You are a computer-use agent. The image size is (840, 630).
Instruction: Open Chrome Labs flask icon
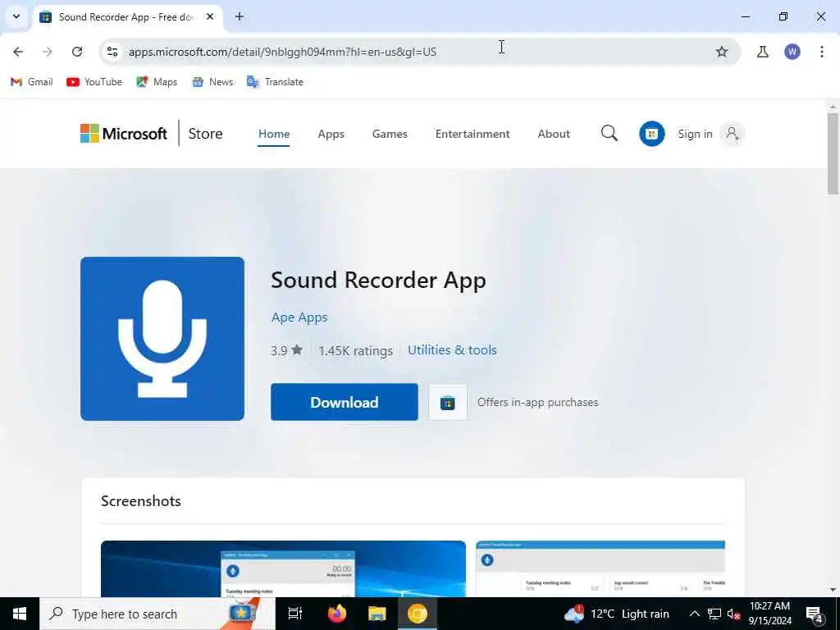tap(763, 52)
